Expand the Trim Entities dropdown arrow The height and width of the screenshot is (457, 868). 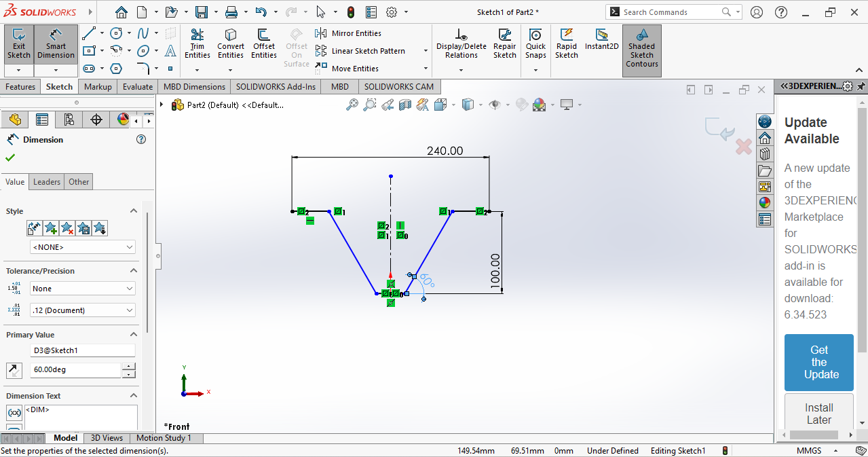tap(197, 69)
